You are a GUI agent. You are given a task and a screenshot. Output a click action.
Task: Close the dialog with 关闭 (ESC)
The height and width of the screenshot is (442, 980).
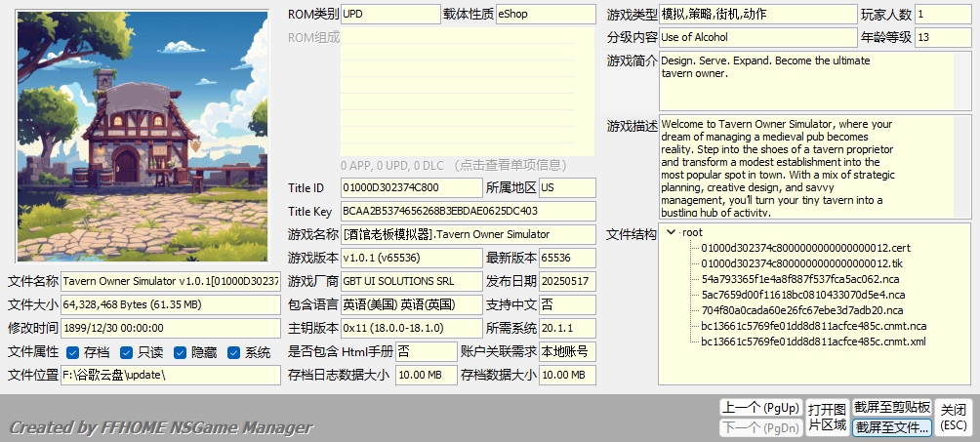pos(954,418)
